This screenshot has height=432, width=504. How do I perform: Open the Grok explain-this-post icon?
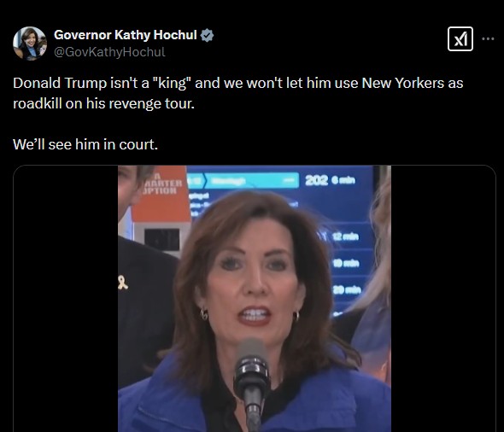(460, 39)
